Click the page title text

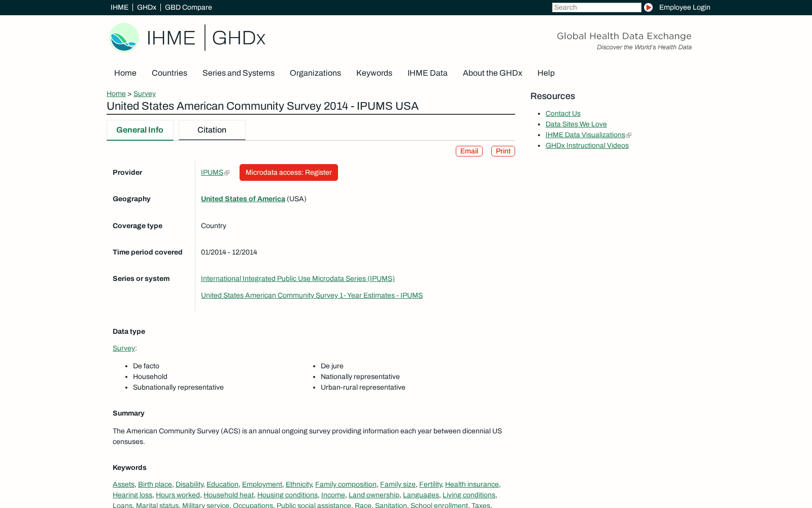tap(262, 106)
